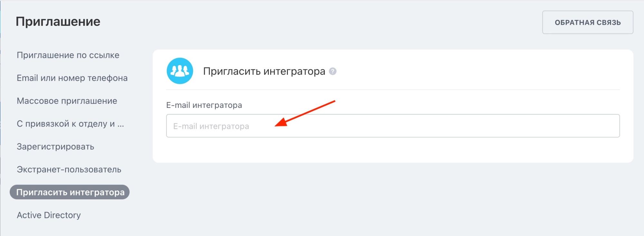Open the Active Directory section
644x236 pixels.
pos(49,215)
